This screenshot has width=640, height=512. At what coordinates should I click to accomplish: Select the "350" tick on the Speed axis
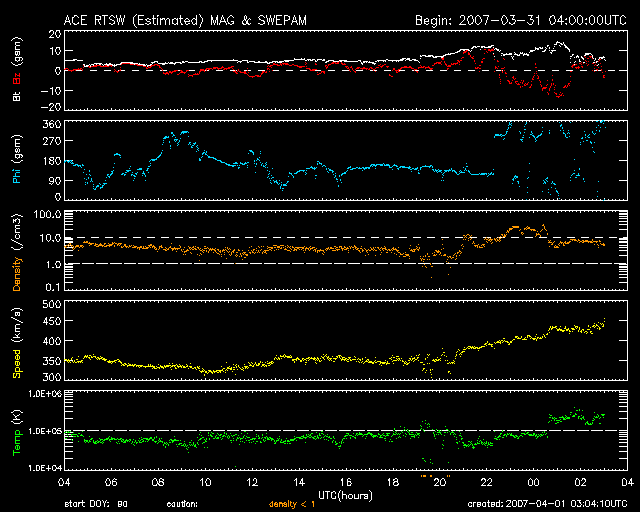pyautogui.click(x=52, y=361)
